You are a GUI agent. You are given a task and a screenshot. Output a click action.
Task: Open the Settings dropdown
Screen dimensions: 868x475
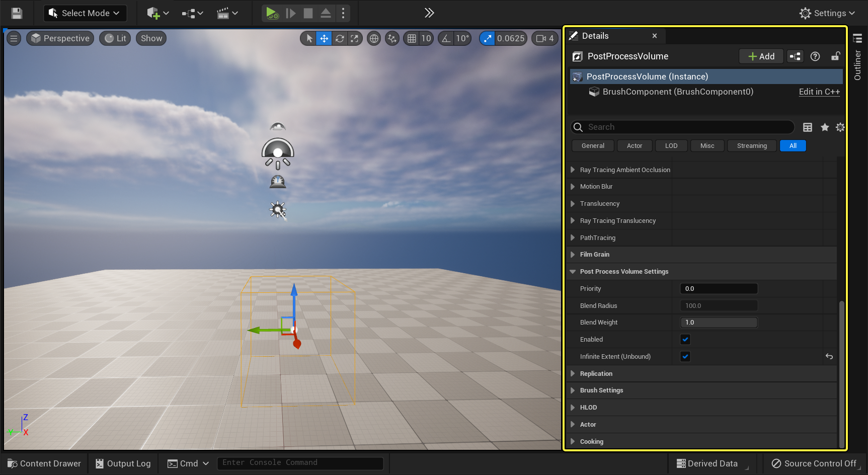827,13
